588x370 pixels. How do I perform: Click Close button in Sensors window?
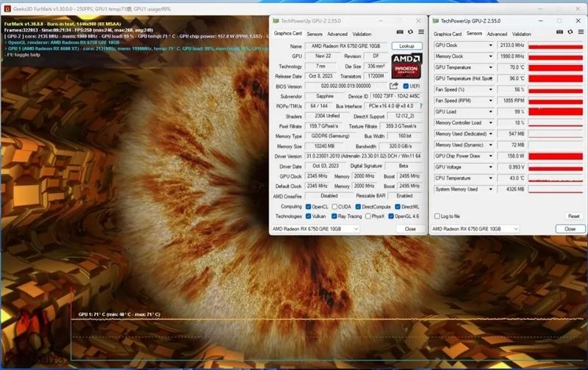(570, 228)
